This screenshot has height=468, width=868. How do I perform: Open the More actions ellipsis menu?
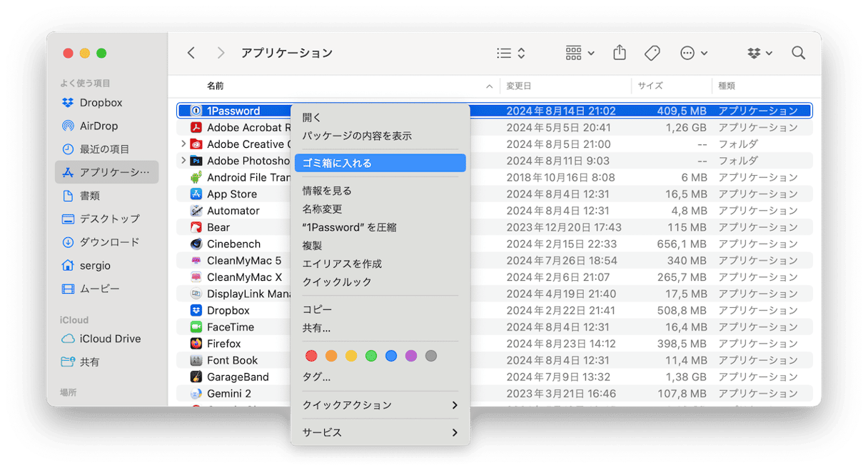click(694, 53)
